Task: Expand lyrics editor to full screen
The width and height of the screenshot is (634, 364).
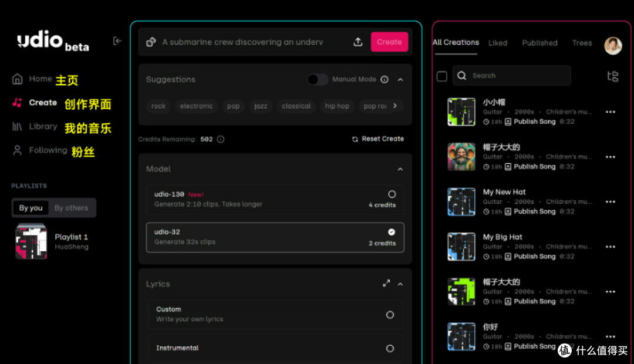Action: tap(386, 284)
